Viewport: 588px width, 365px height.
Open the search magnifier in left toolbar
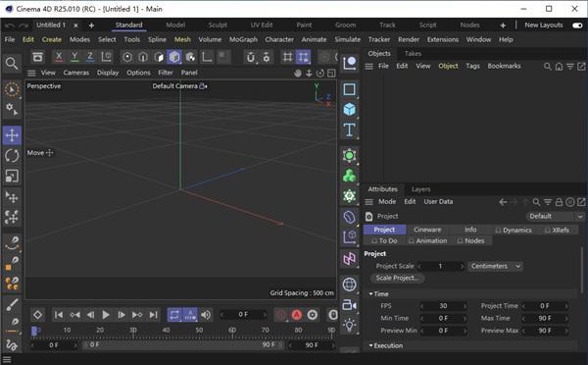tap(12, 64)
